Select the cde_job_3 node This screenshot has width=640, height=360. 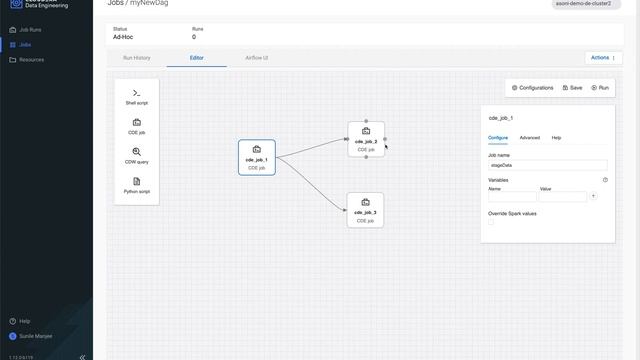(x=365, y=210)
